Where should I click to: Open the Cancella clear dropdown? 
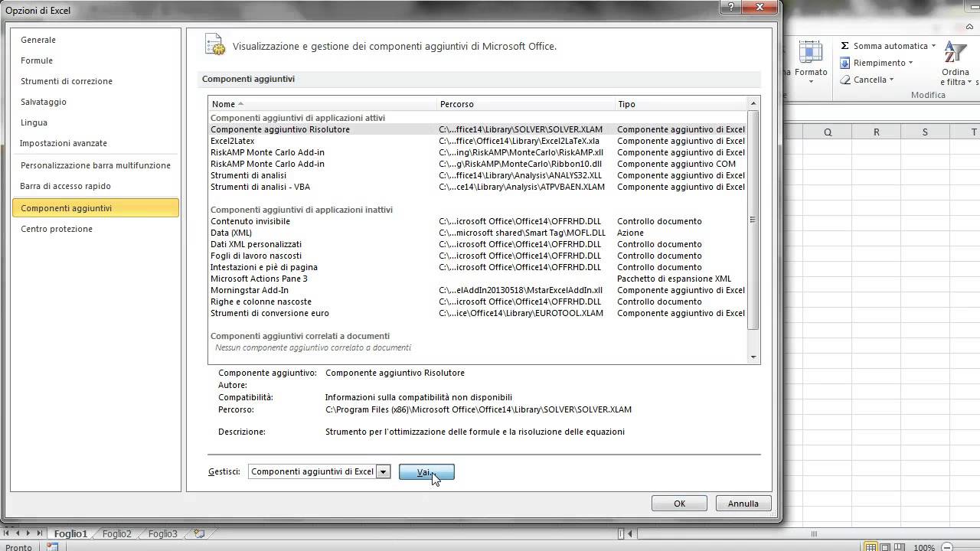[892, 80]
